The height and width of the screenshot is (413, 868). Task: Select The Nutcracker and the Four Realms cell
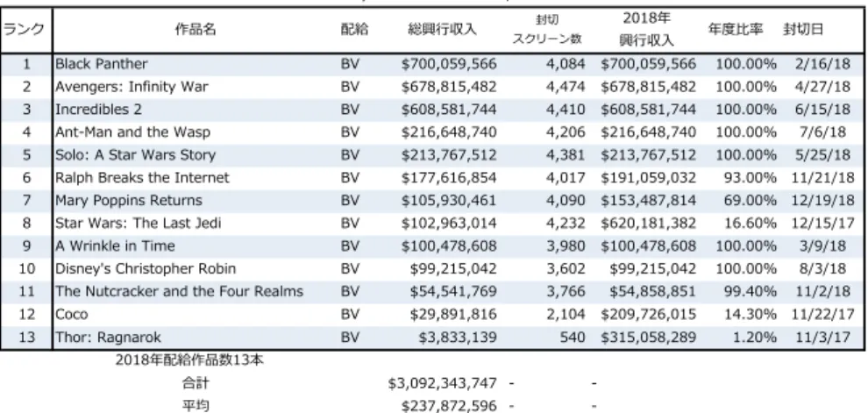tap(180, 291)
